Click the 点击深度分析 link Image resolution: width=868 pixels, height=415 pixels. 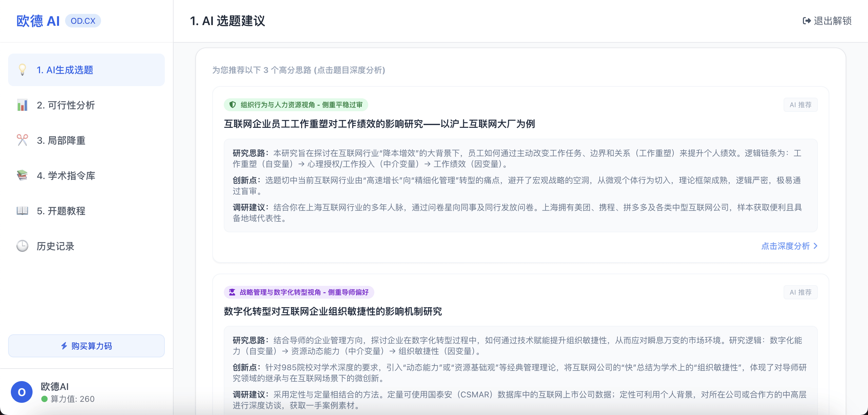785,246
